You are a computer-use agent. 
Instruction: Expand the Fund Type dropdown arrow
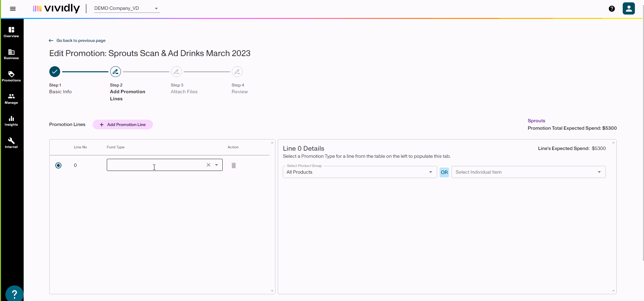pyautogui.click(x=217, y=165)
